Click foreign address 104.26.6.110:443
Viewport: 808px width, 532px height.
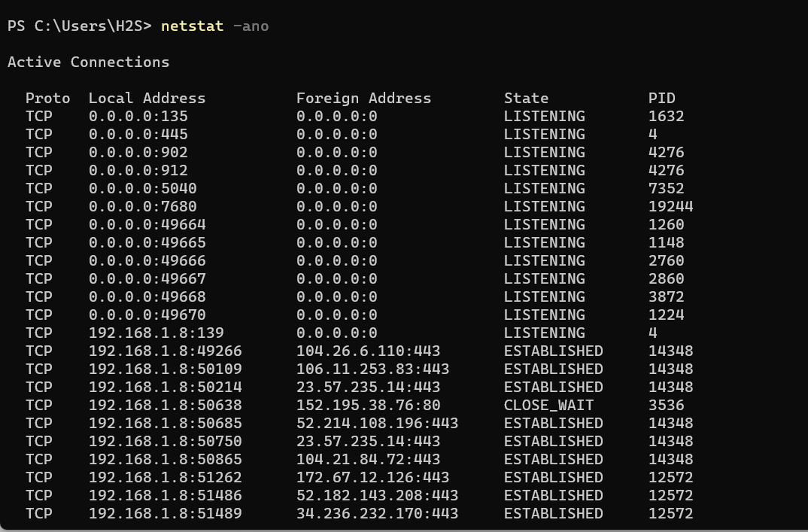368,351
